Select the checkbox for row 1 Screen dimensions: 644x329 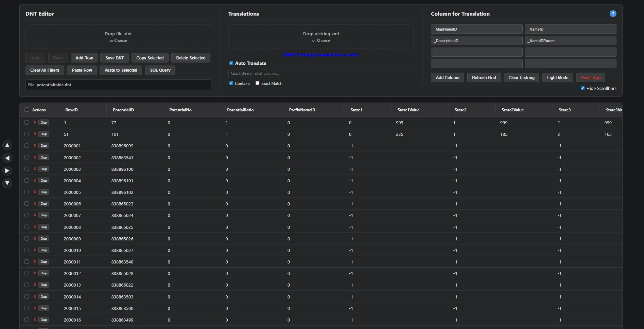tap(27, 123)
